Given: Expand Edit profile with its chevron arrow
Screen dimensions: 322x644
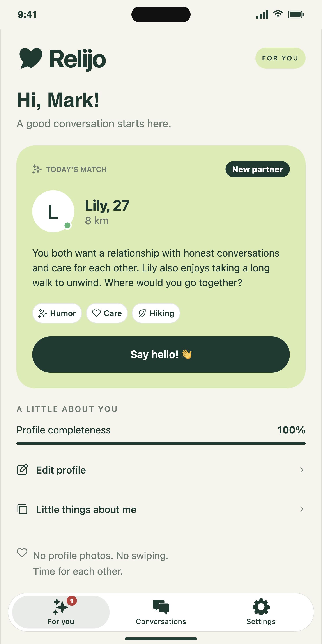Looking at the screenshot, I should coord(301,470).
